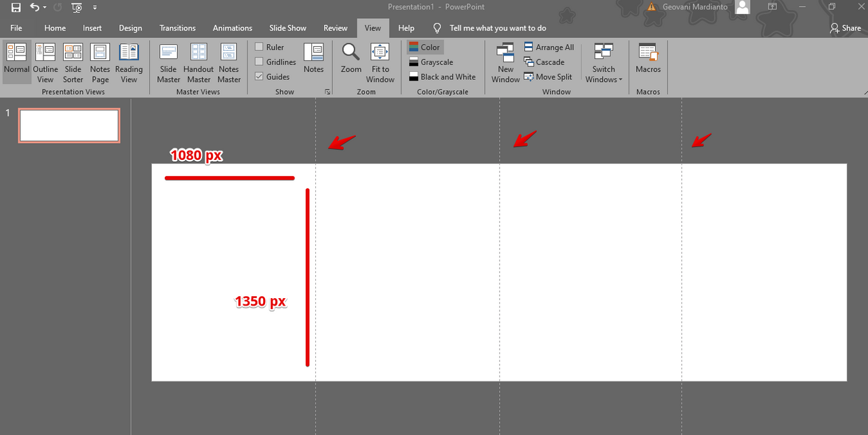This screenshot has height=435, width=868.
Task: Click the Undo arrow icon
Action: [x=34, y=7]
